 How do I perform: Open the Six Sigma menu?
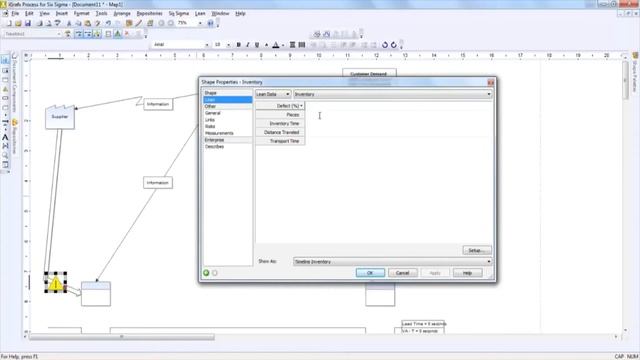tap(179, 13)
